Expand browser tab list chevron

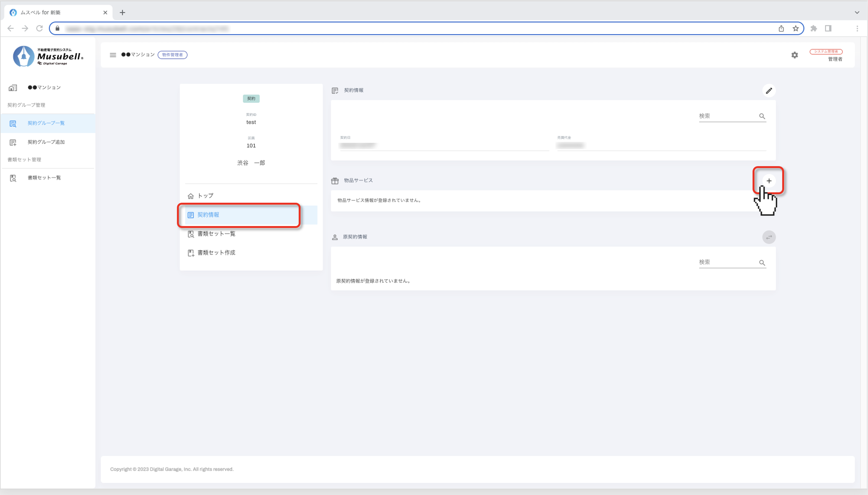point(857,12)
